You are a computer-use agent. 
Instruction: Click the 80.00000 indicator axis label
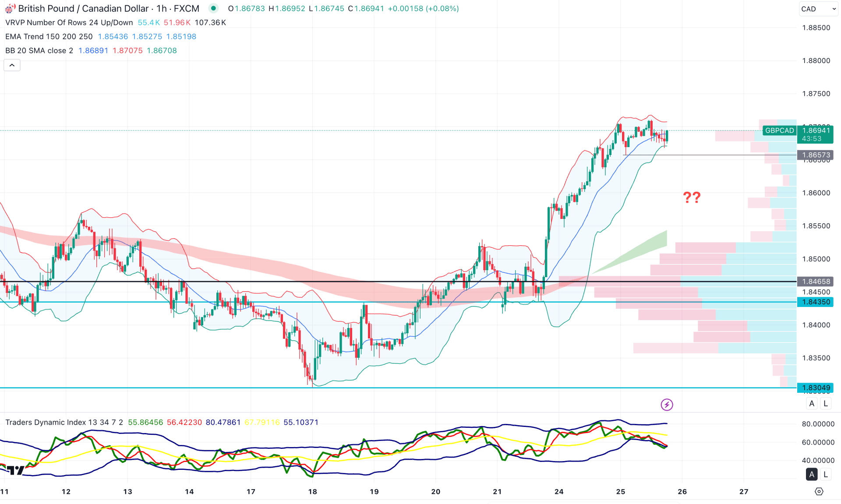pyautogui.click(x=818, y=424)
